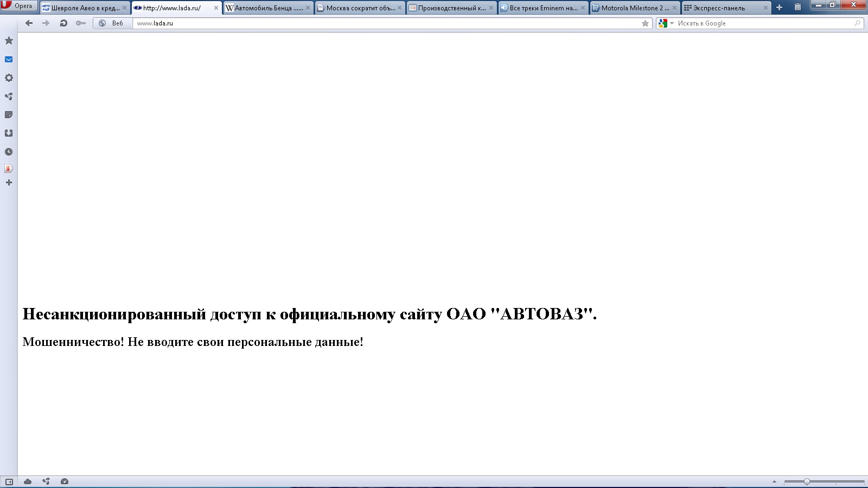The height and width of the screenshot is (488, 868).
Task: Close the 'Производственный к...' tab
Action: (x=491, y=8)
